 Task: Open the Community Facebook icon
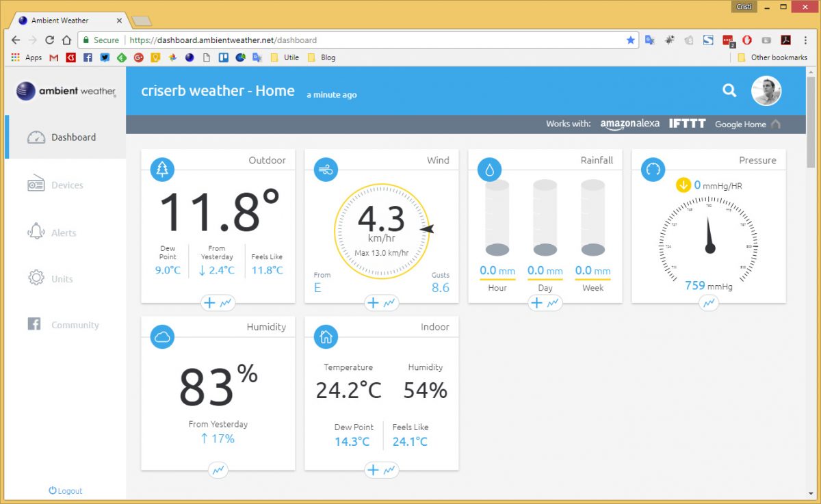point(34,325)
